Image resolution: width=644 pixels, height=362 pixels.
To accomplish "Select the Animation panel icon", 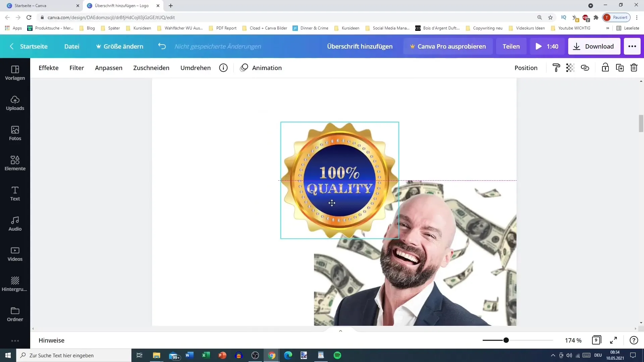I will pyautogui.click(x=245, y=68).
